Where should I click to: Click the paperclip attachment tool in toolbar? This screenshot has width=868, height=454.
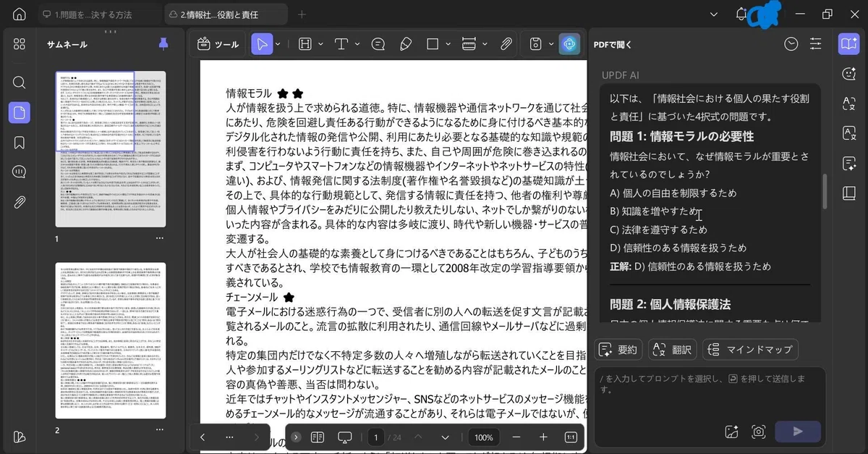(x=506, y=44)
